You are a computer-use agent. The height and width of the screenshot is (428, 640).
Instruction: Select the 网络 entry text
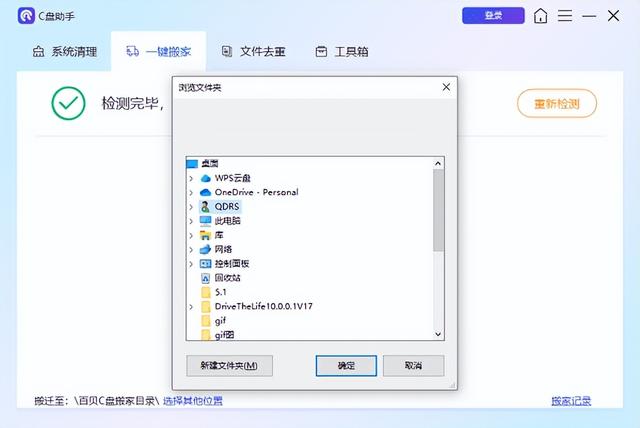223,249
